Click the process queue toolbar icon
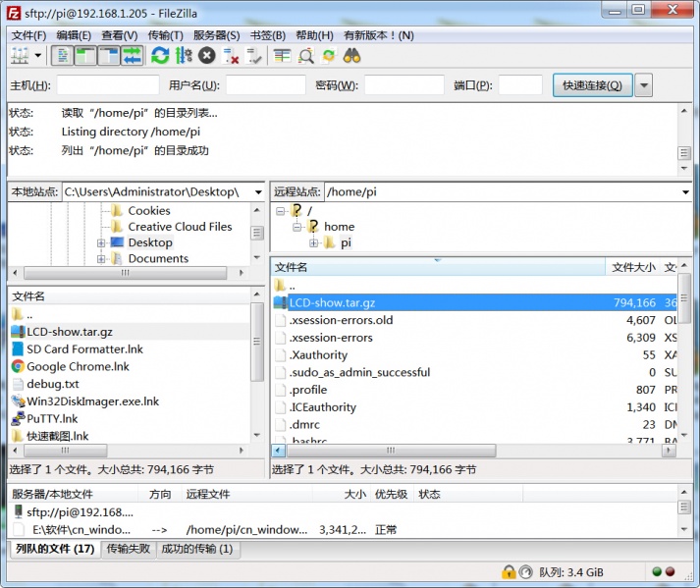This screenshot has width=700, height=588. [184, 56]
